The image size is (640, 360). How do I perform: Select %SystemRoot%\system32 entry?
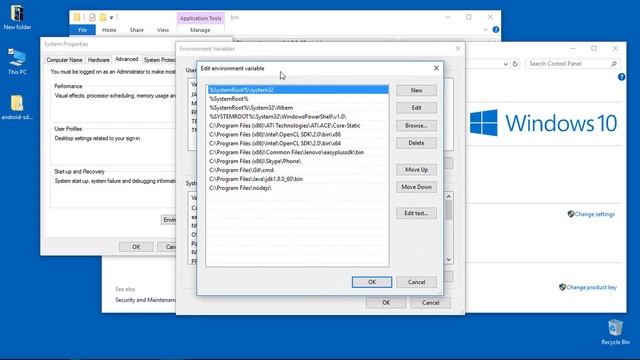[x=298, y=90]
